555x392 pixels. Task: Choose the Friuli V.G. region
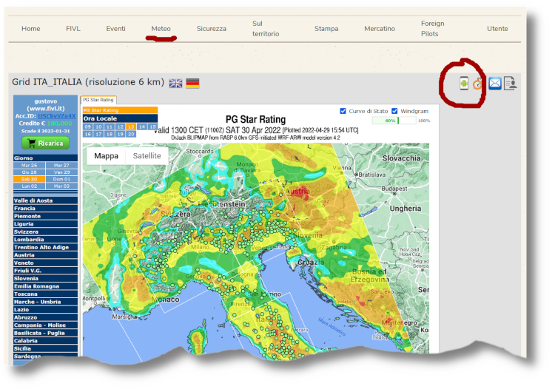point(45,271)
